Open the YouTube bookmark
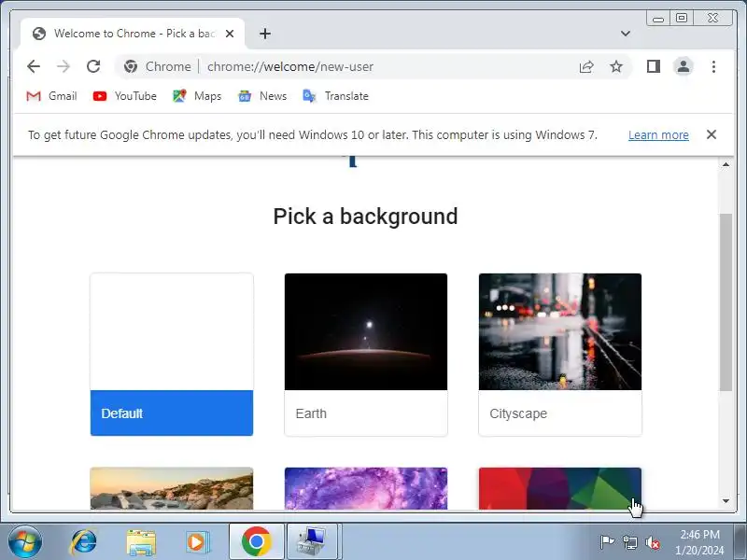Image resolution: width=747 pixels, height=560 pixels. pos(125,96)
